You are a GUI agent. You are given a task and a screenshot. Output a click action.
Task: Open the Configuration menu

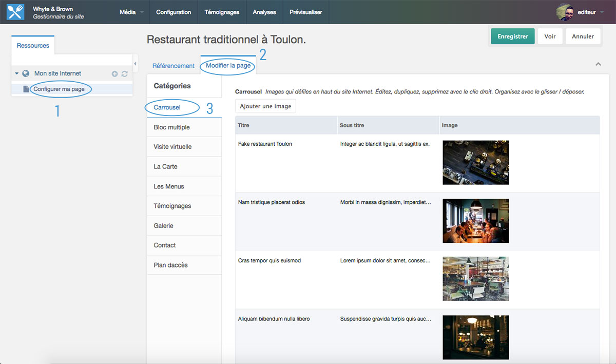[174, 12]
